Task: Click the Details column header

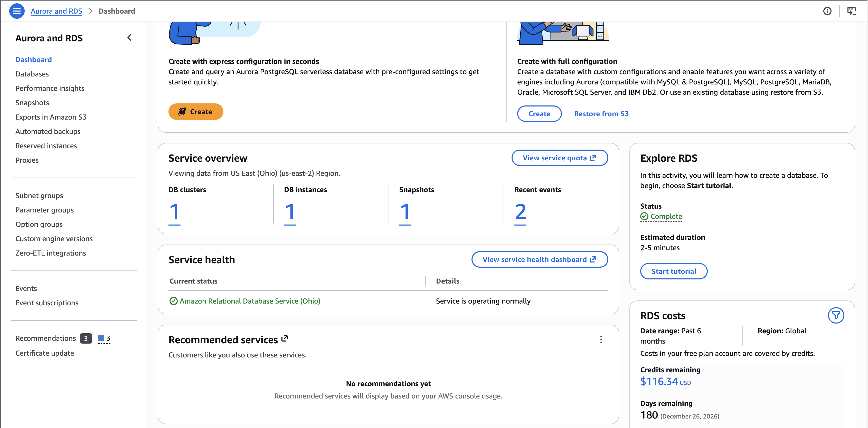Action: coord(447,281)
